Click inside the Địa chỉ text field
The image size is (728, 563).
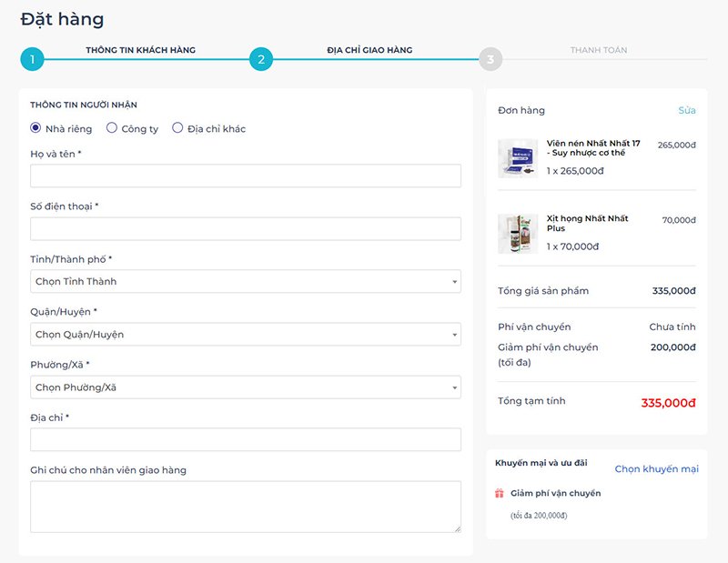tap(246, 439)
